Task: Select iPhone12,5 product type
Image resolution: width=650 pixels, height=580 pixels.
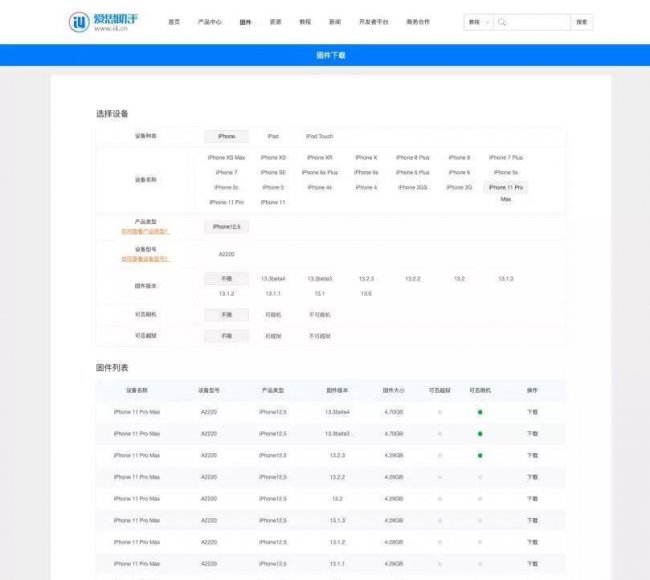Action: 226,227
